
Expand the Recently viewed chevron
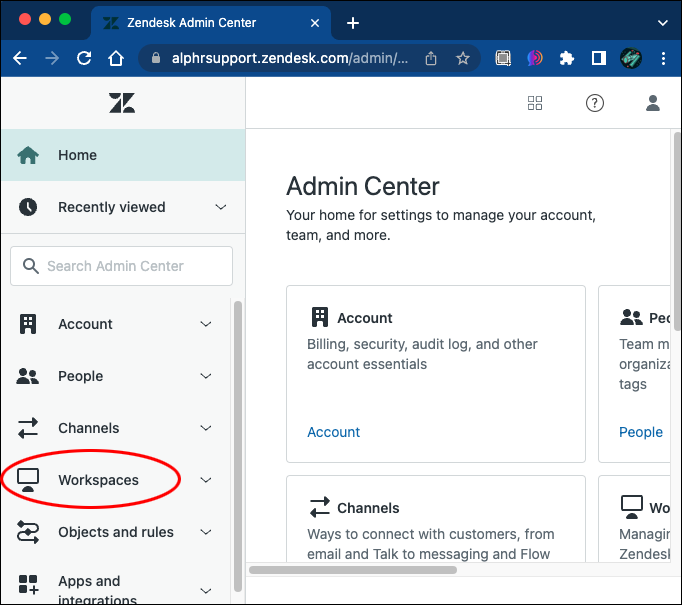[x=221, y=207]
